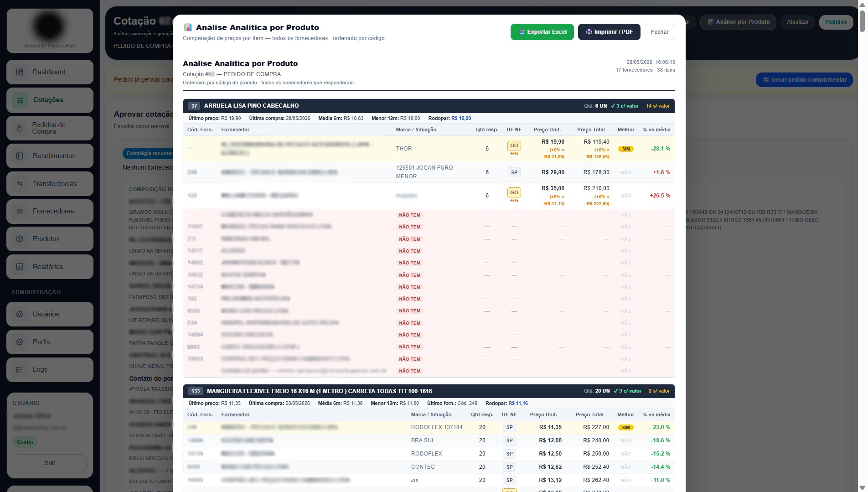This screenshot has width=868, height=492.
Task: Click the Produtos box icon
Action: coord(20,239)
